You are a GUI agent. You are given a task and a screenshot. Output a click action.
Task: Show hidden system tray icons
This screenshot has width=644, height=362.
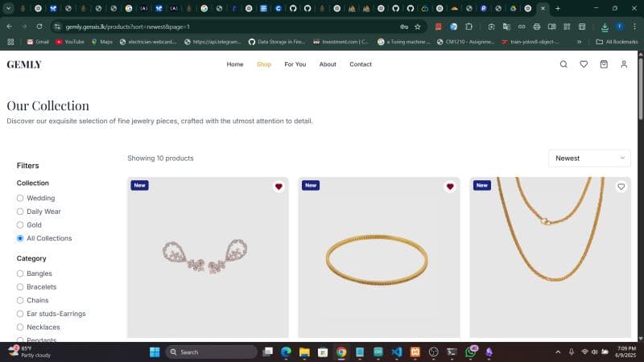pos(558,352)
